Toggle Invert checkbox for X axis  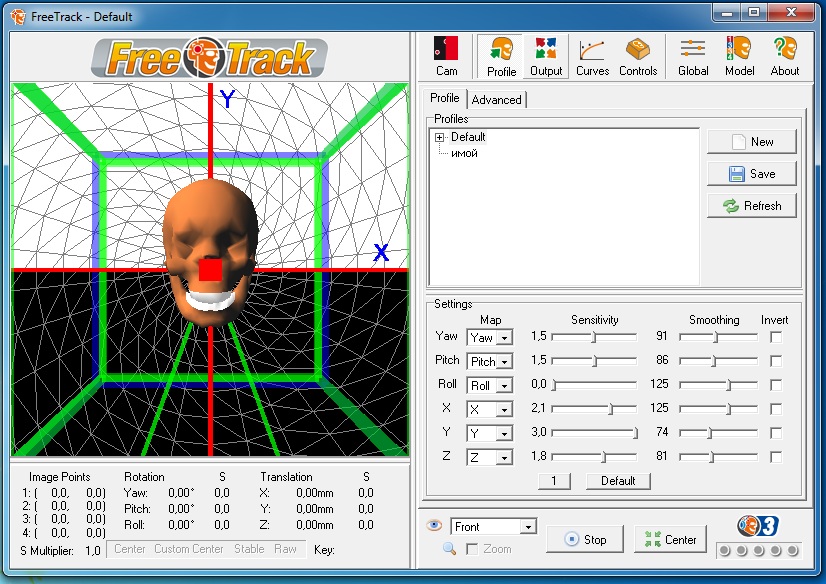[x=775, y=409]
